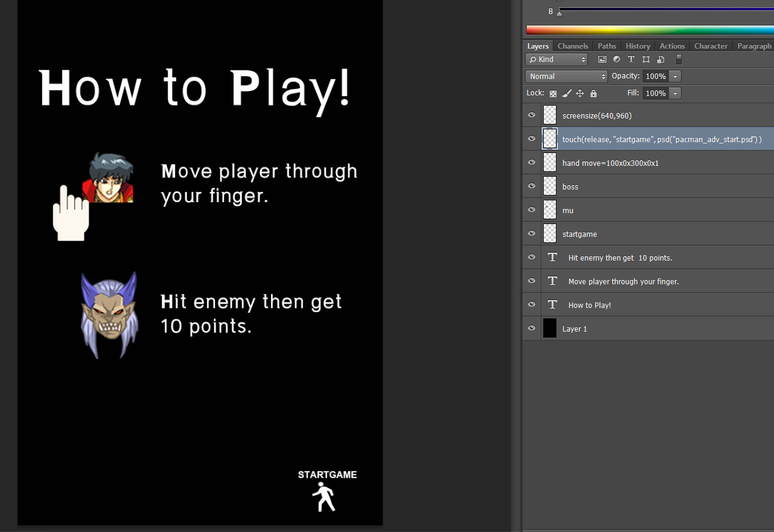Click the pixel layer filter icon
Screen dimensions: 774x532
tap(602, 60)
